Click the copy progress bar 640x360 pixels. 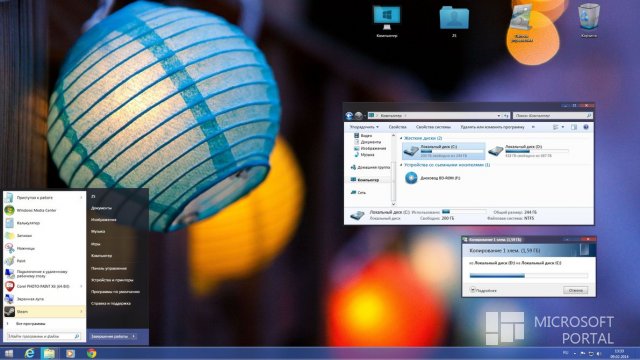pos(529,276)
